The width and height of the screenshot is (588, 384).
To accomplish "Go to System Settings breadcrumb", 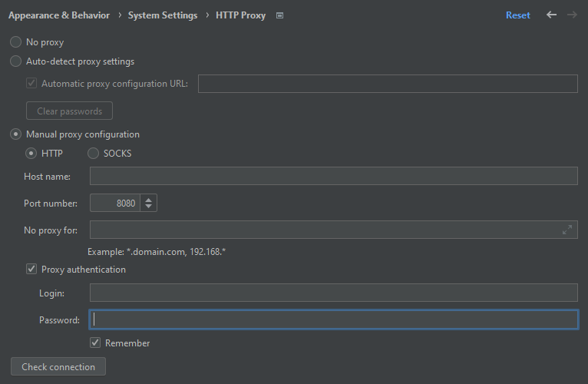I will coord(163,15).
